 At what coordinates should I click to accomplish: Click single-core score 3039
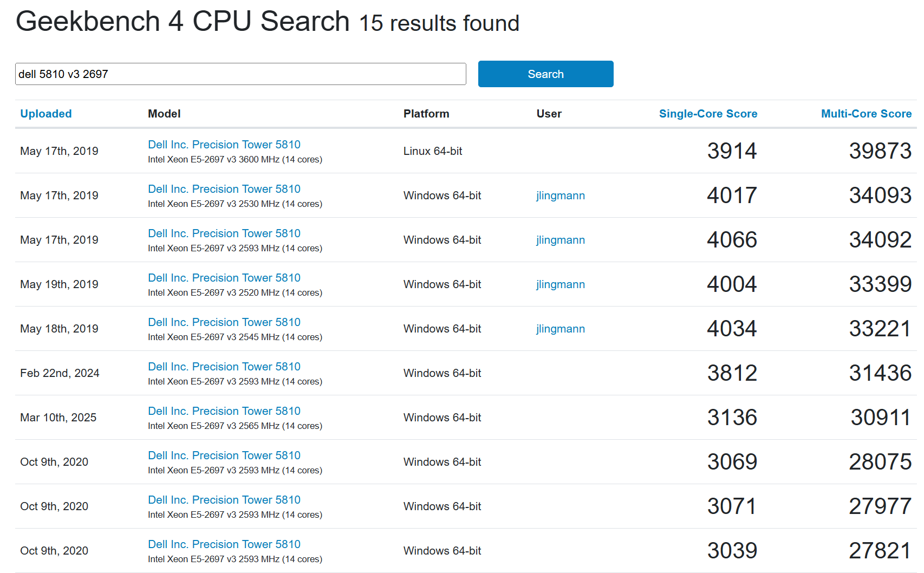[x=732, y=551]
